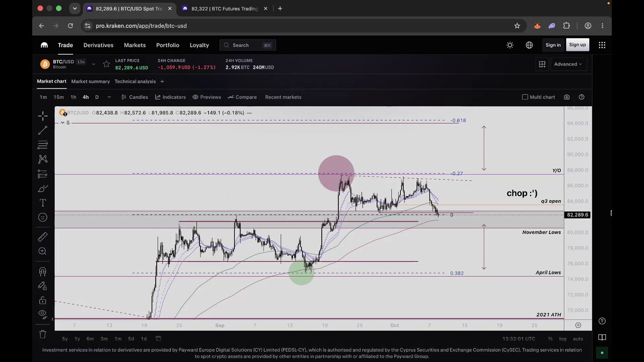Image resolution: width=644 pixels, height=362 pixels.
Task: Focus the Search input field
Action: click(247, 45)
